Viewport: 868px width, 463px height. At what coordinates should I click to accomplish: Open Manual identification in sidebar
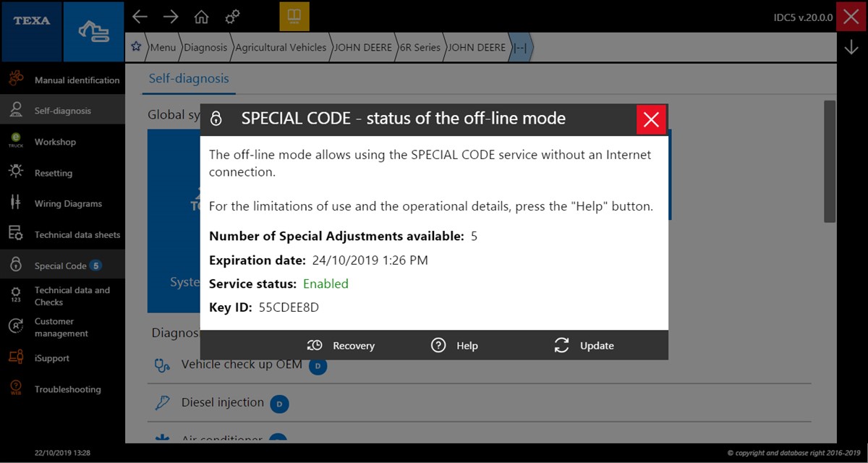(62, 80)
